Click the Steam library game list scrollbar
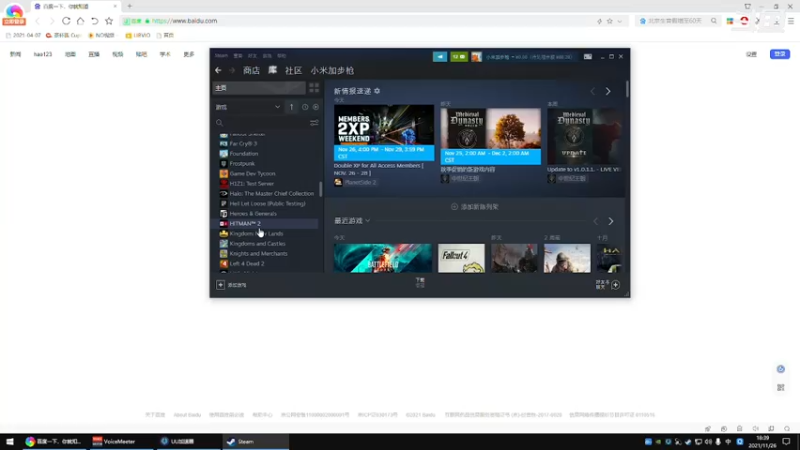The width and height of the screenshot is (800, 450). pos(320,189)
